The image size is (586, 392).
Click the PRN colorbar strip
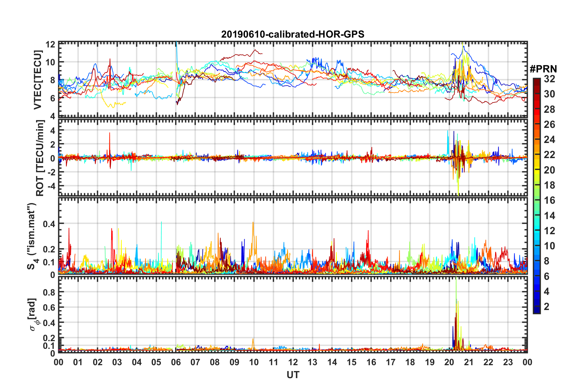pos(537,196)
